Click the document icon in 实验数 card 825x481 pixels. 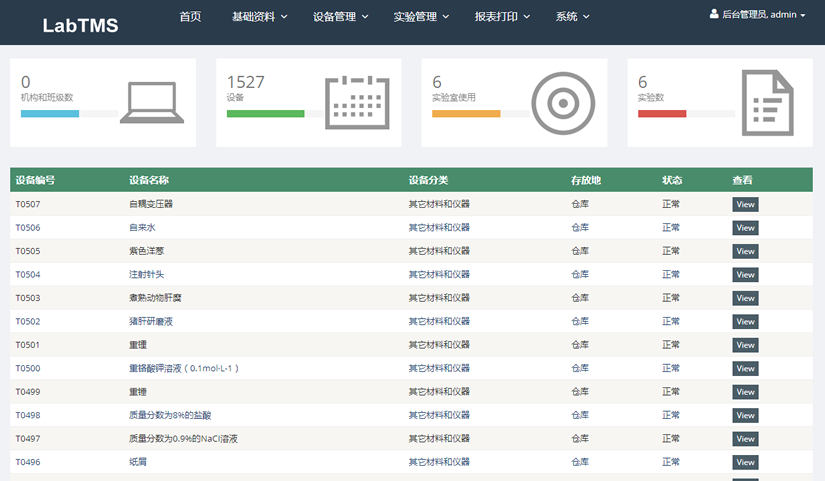768,103
